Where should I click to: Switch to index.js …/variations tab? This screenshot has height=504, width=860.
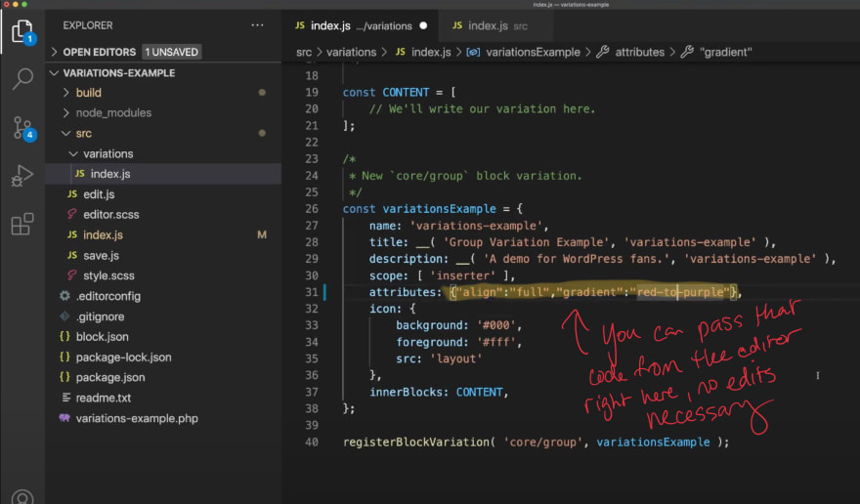[x=360, y=25]
